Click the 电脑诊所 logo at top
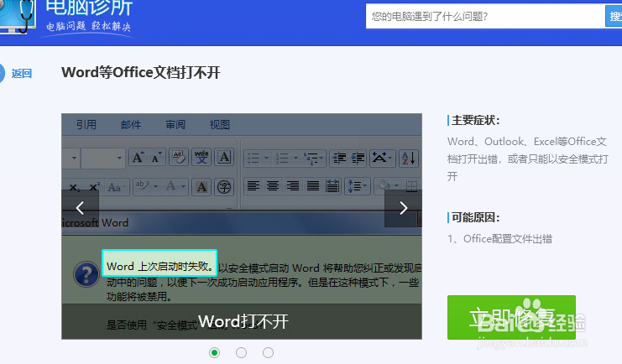The image size is (622, 364). point(89,8)
